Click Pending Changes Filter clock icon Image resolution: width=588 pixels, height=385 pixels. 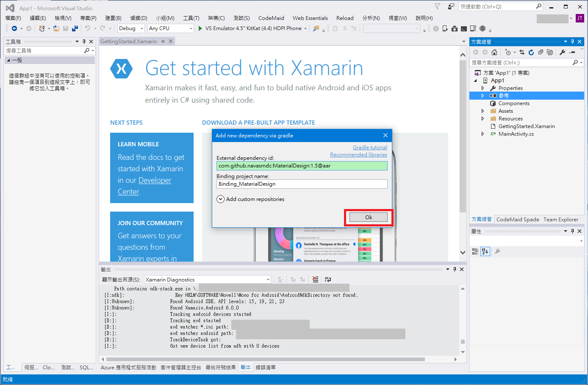point(508,52)
